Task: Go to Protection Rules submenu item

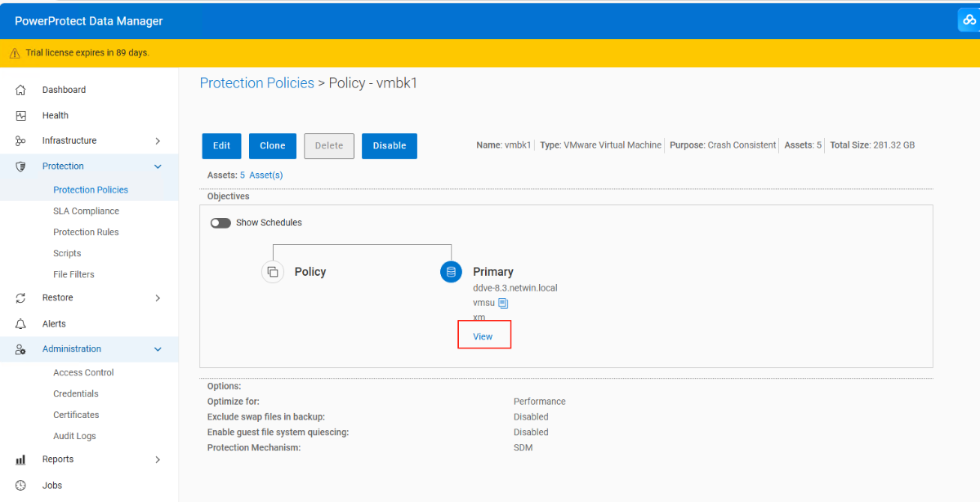Action: pyautogui.click(x=86, y=233)
